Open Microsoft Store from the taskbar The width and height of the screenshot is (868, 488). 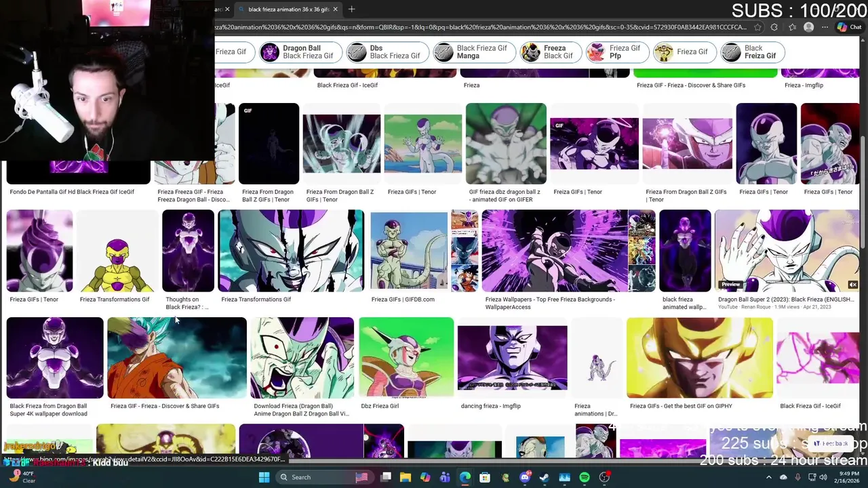coord(485,477)
